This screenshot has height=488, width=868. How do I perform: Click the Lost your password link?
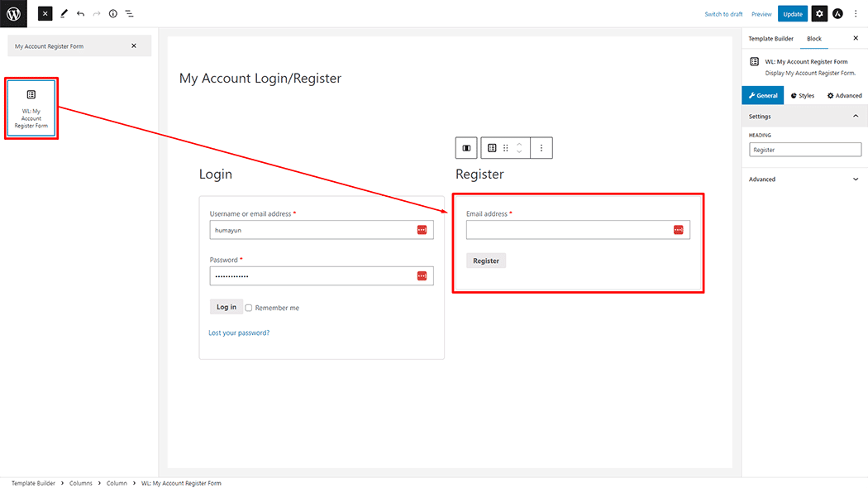click(238, 332)
